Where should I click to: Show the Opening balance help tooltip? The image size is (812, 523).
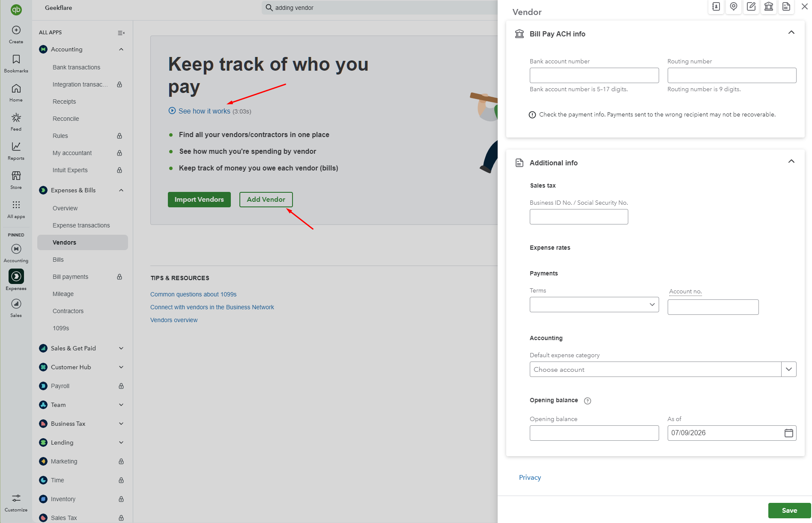pyautogui.click(x=588, y=401)
